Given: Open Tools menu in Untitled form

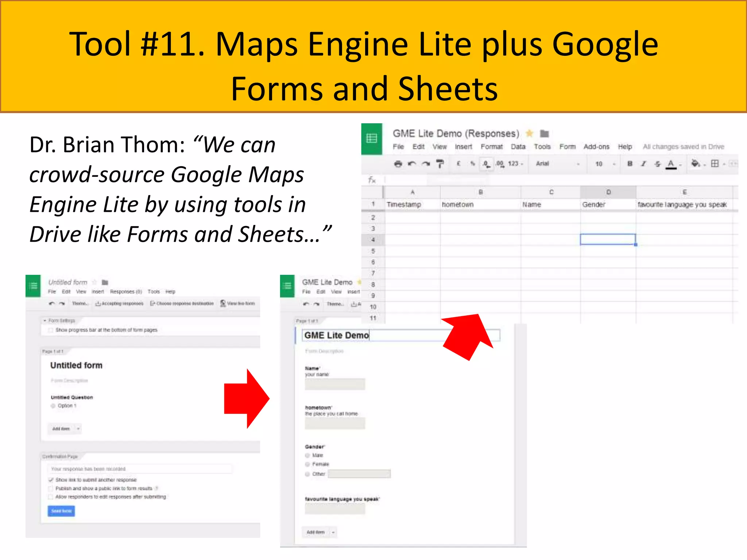Looking at the screenshot, I should point(154,292).
